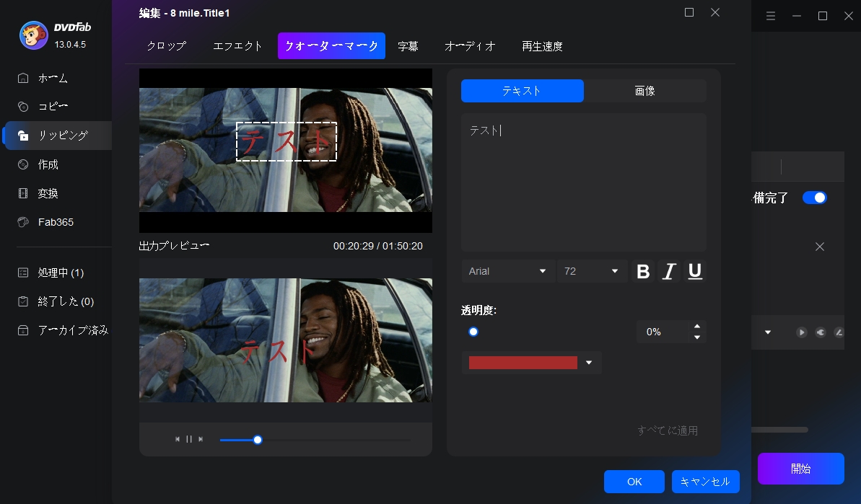The image size is (861, 504).
Task: Decrease 透明度 with down stepper arrow
Action: point(697,337)
